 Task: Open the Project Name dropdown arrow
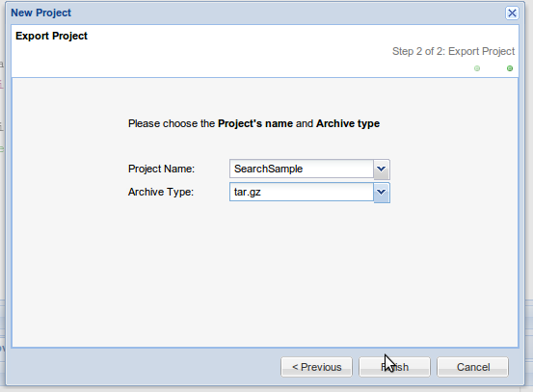pyautogui.click(x=382, y=169)
